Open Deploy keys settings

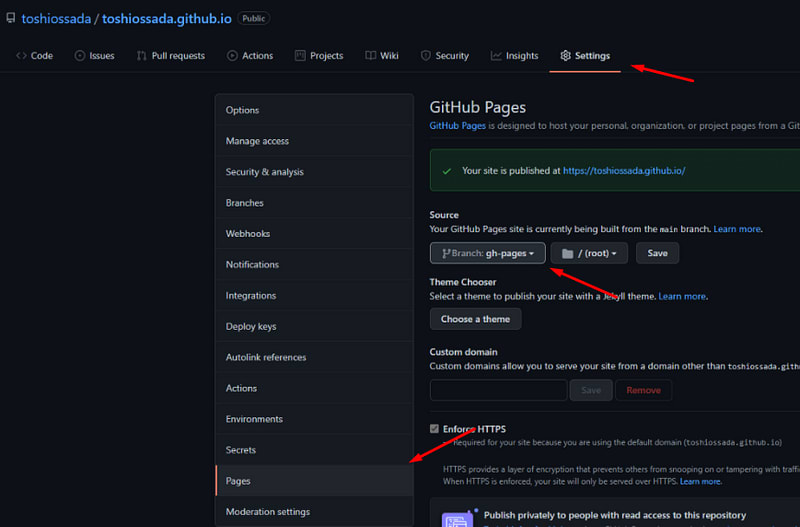click(314, 327)
